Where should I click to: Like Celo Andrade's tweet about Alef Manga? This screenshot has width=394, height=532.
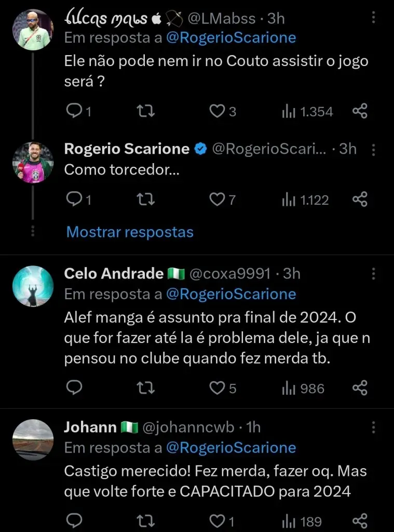pyautogui.click(x=216, y=388)
